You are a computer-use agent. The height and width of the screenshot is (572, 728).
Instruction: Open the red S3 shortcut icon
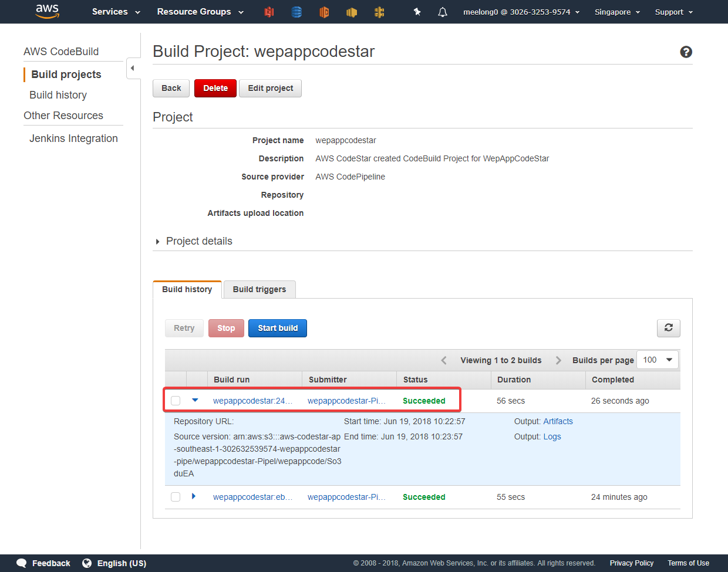269,12
